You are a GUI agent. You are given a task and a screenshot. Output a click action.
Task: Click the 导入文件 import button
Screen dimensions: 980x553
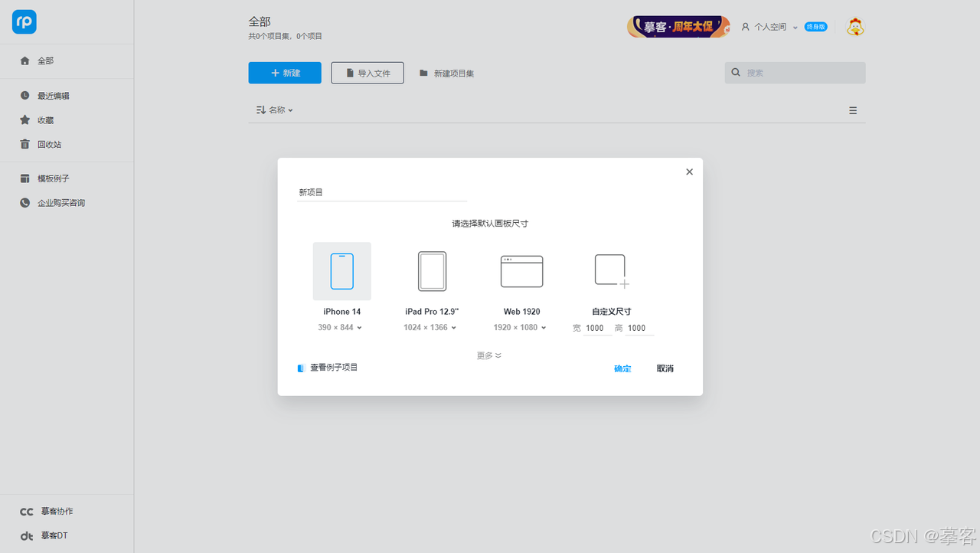[367, 73]
